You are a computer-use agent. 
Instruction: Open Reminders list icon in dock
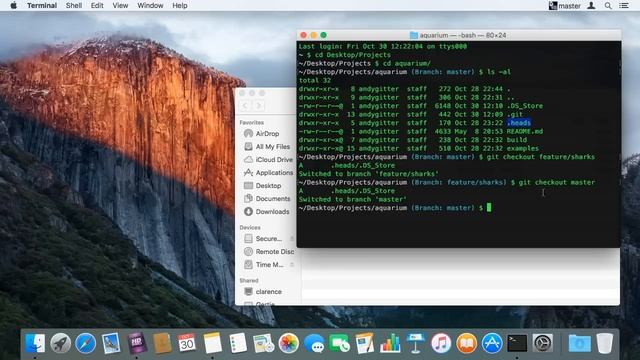[x=238, y=343]
